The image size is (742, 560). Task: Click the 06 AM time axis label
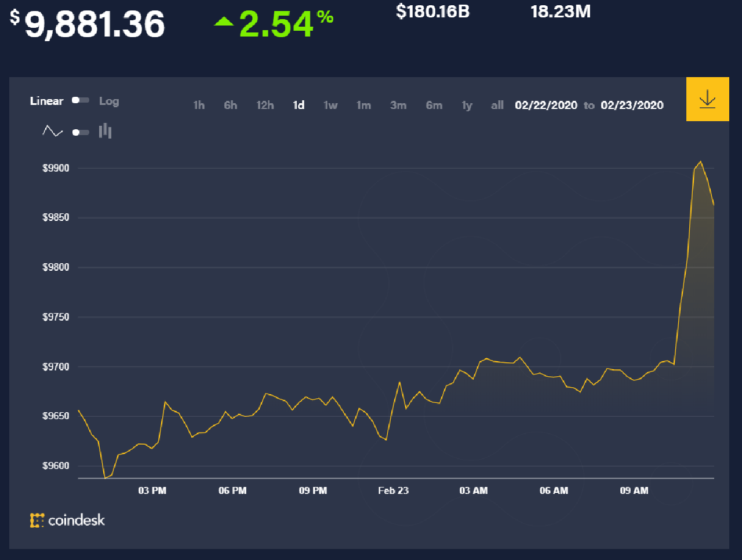[x=554, y=490]
